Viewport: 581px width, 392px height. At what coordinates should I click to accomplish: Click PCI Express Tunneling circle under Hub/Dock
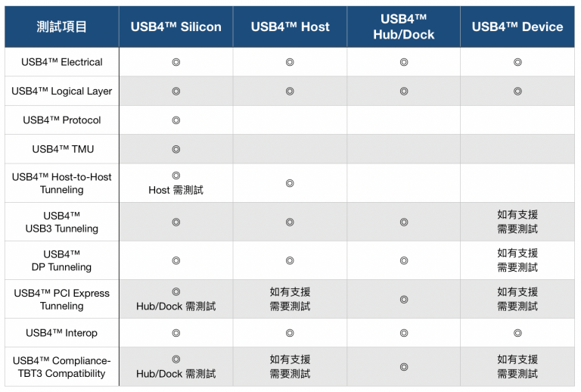404,299
